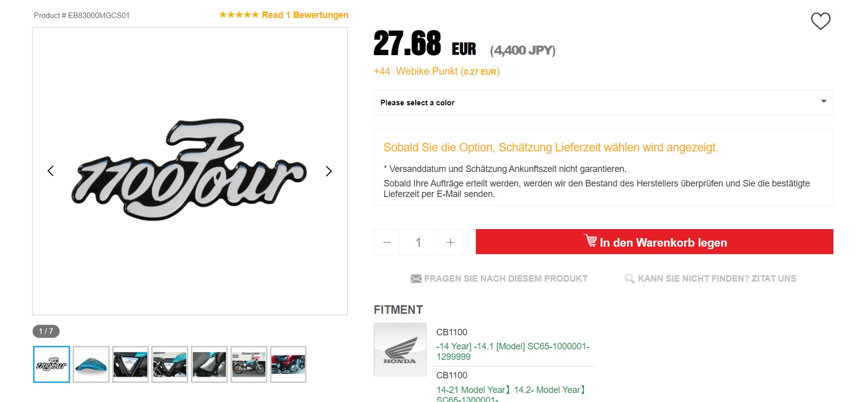This screenshot has width=868, height=402.
Task: Open CB1100 SC65-1000001-1299999 fitment link
Action: [x=512, y=351]
